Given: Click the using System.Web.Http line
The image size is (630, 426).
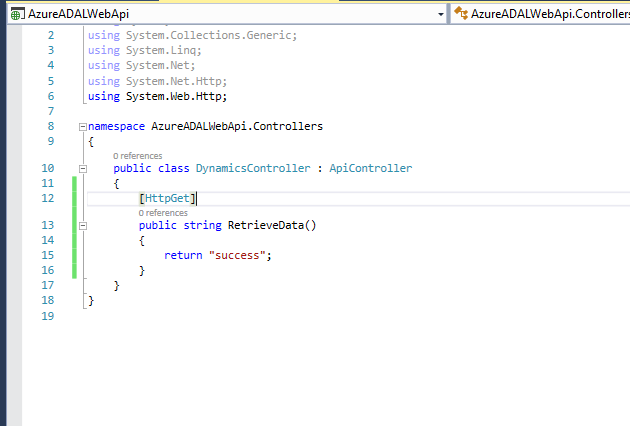Looking at the screenshot, I should click(158, 97).
